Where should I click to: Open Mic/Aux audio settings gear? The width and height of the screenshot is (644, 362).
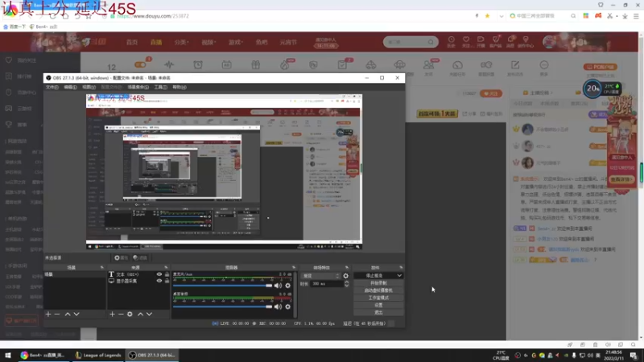pyautogui.click(x=288, y=286)
